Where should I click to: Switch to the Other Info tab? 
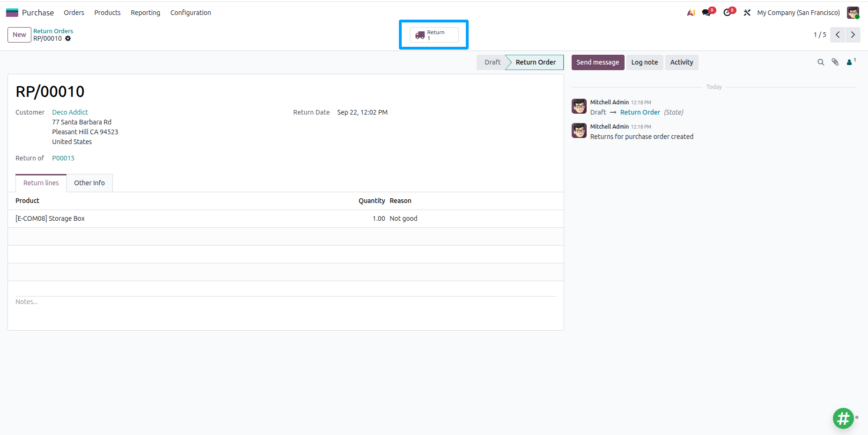(89, 183)
